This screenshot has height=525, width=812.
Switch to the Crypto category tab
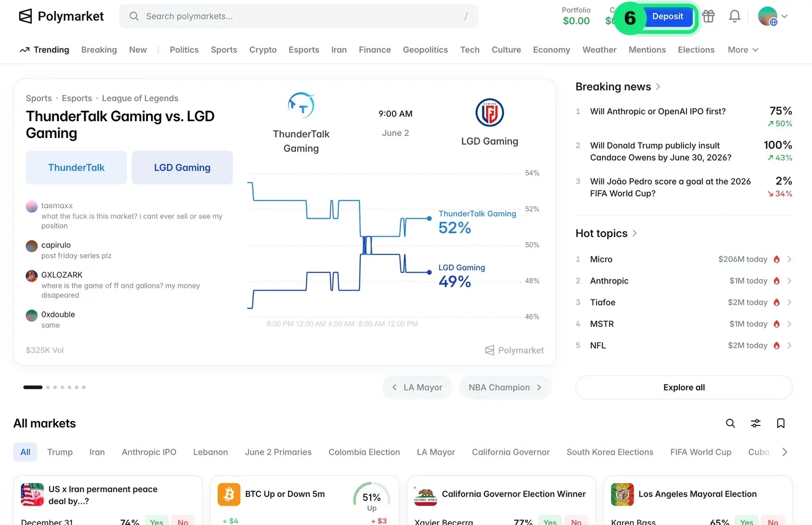pyautogui.click(x=263, y=50)
